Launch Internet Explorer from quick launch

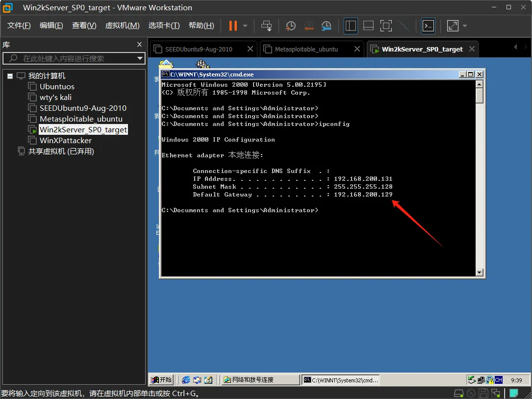[x=186, y=380]
